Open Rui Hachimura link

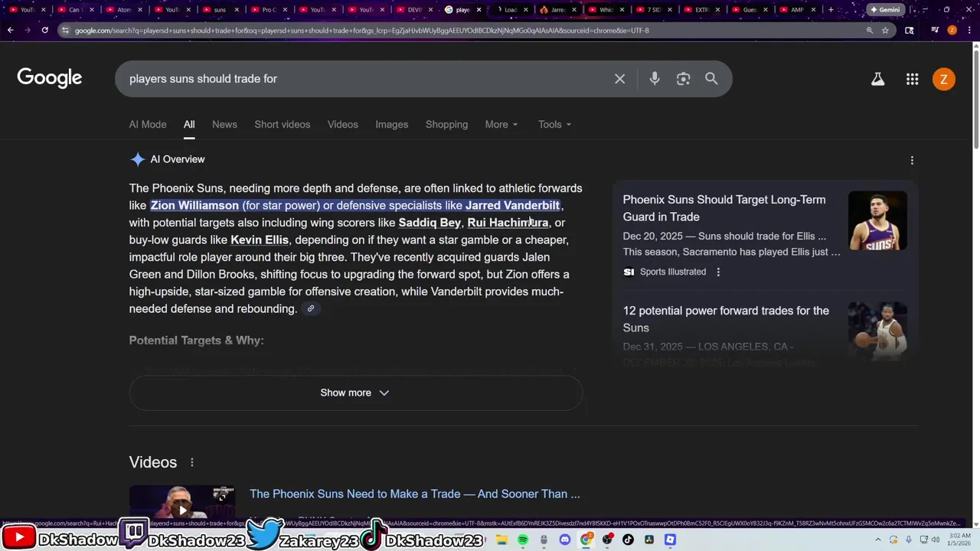[x=508, y=223]
